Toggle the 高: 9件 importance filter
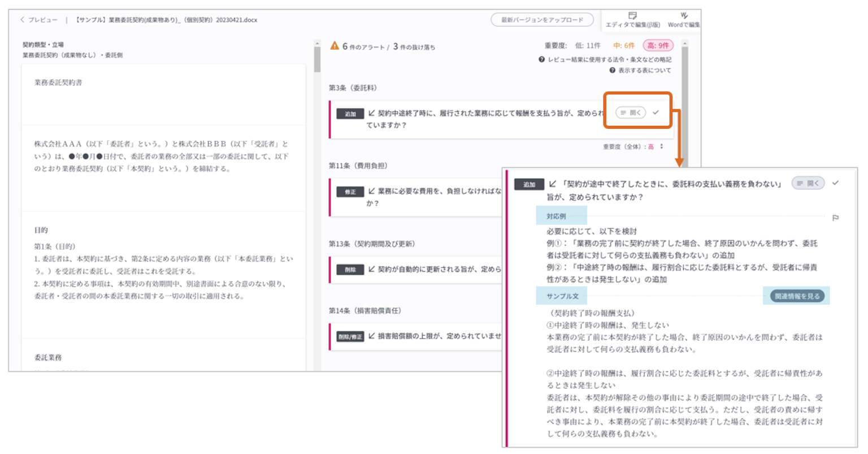The height and width of the screenshot is (454, 868). pos(658,46)
